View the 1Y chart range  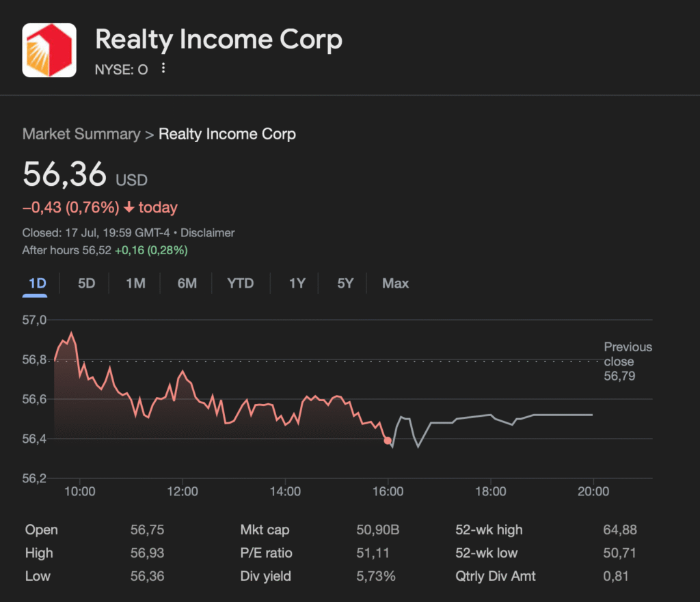coord(297,283)
